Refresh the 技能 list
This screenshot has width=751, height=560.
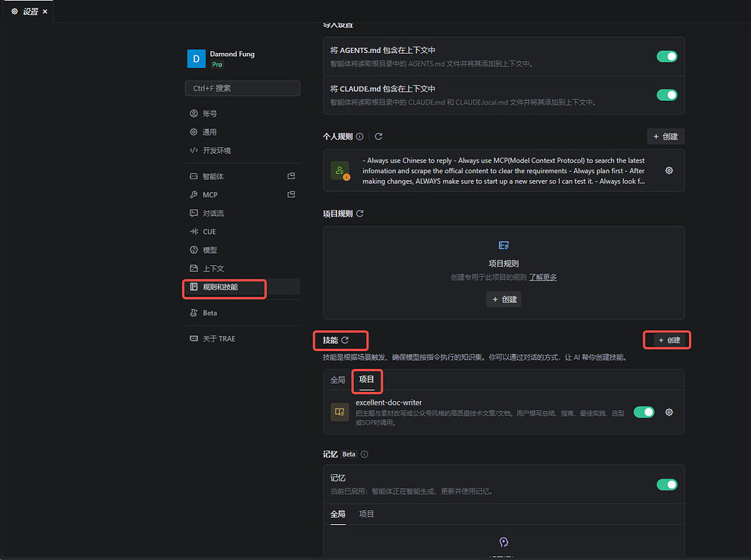[344, 340]
